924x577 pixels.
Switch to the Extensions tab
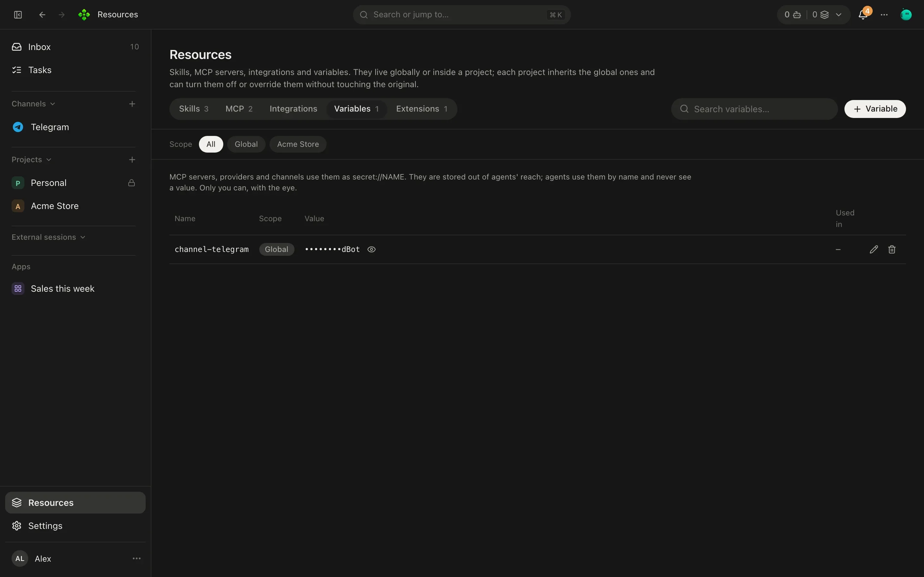click(x=422, y=109)
